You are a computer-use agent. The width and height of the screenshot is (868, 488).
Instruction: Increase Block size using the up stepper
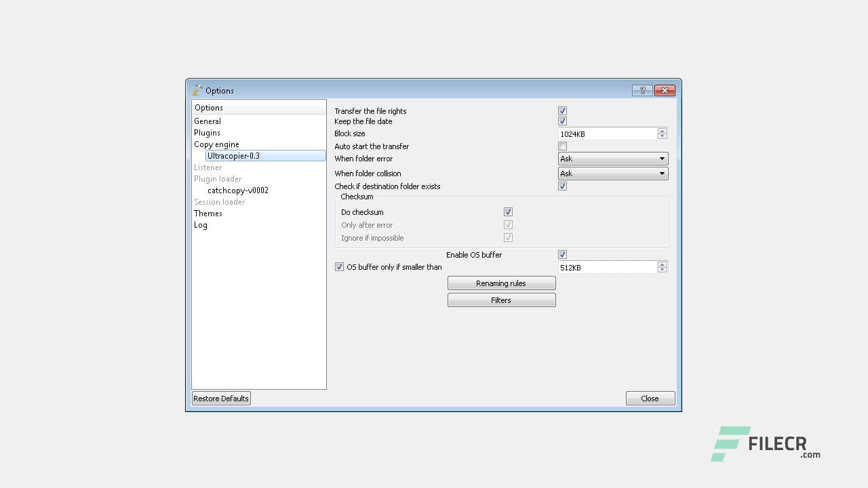point(662,130)
